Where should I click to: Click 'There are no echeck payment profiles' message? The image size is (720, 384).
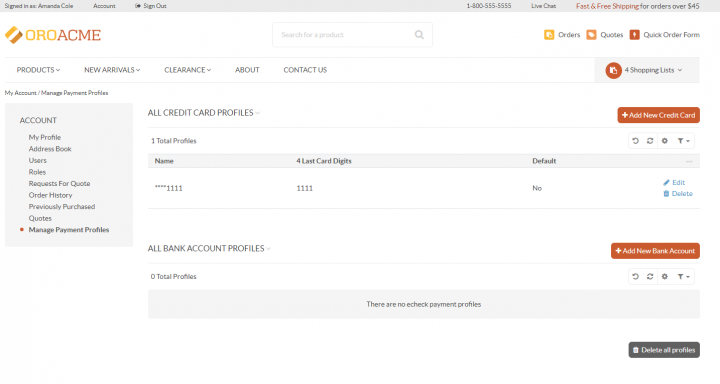424,304
